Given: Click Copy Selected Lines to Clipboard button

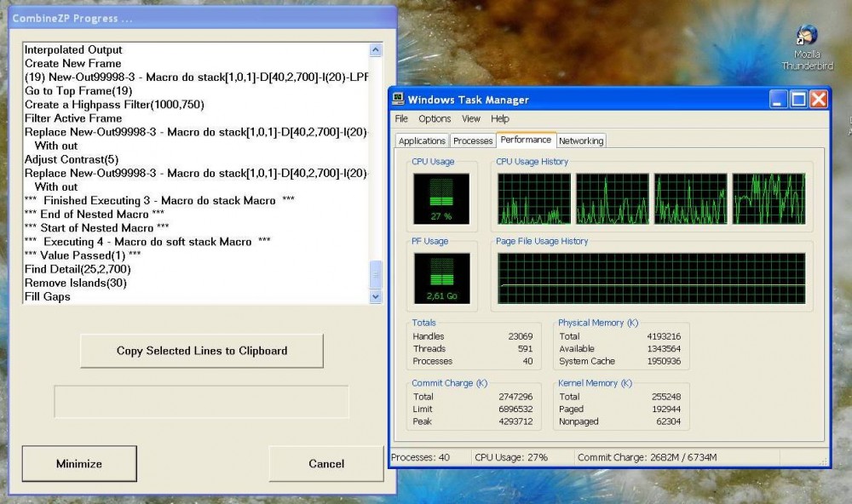Looking at the screenshot, I should [x=202, y=351].
